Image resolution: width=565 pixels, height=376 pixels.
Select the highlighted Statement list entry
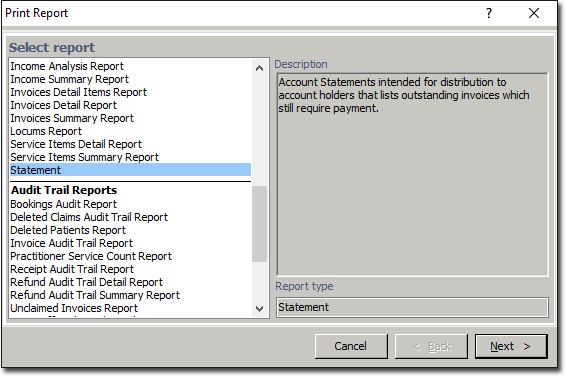tap(130, 170)
